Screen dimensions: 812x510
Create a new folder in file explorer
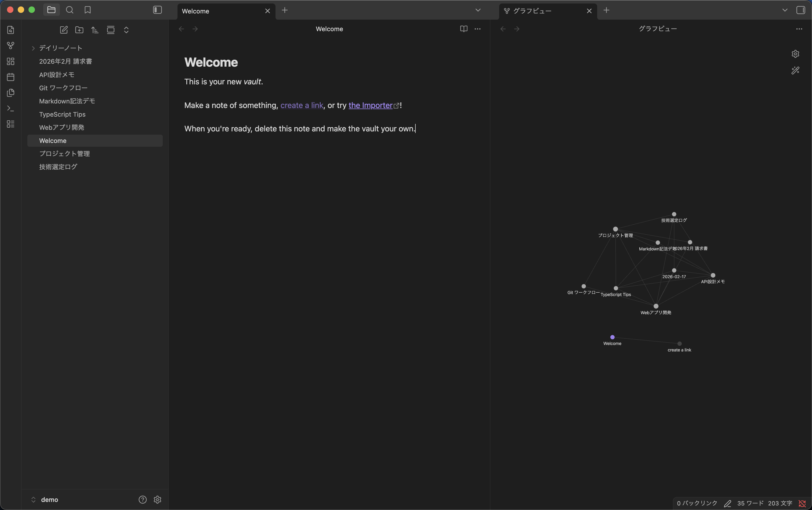pyautogui.click(x=79, y=30)
